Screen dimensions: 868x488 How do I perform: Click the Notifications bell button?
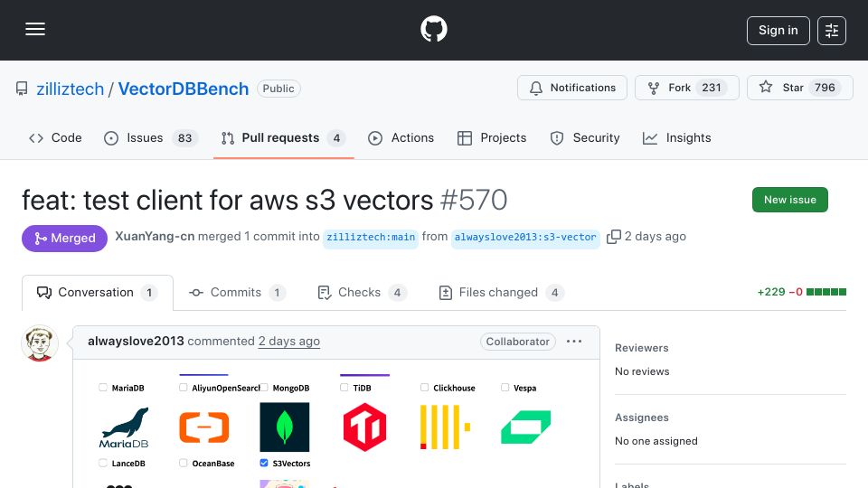click(x=571, y=88)
